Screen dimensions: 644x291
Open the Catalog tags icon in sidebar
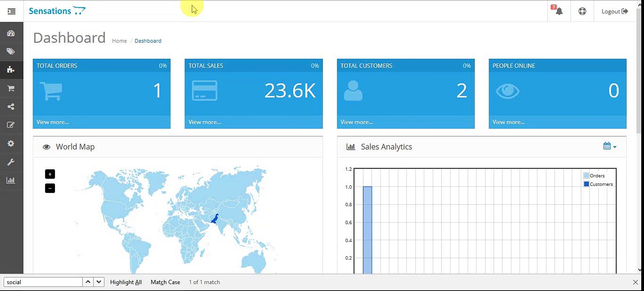(11, 51)
